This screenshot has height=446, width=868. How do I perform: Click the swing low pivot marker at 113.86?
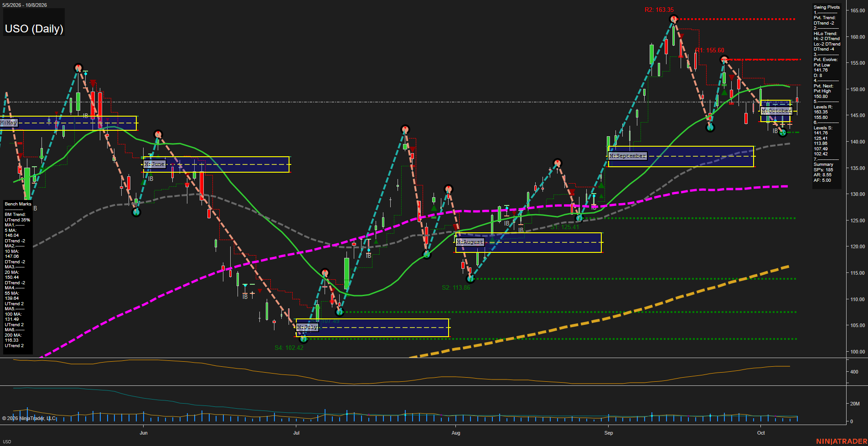click(471, 278)
